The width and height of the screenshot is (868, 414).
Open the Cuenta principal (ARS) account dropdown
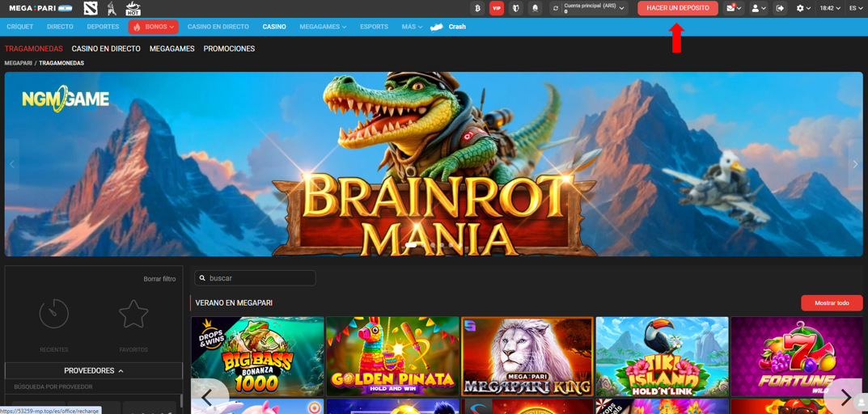coord(595,8)
